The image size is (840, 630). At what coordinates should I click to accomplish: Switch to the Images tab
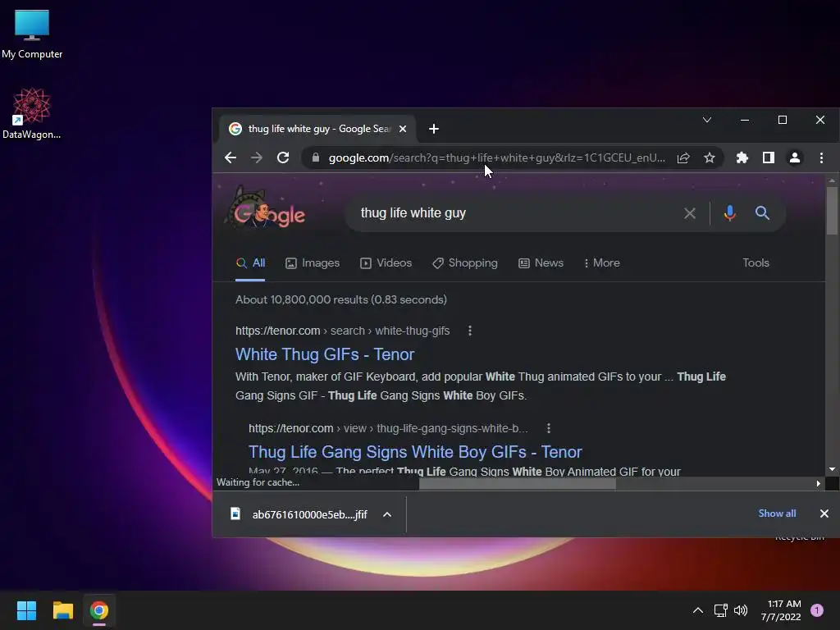313,263
